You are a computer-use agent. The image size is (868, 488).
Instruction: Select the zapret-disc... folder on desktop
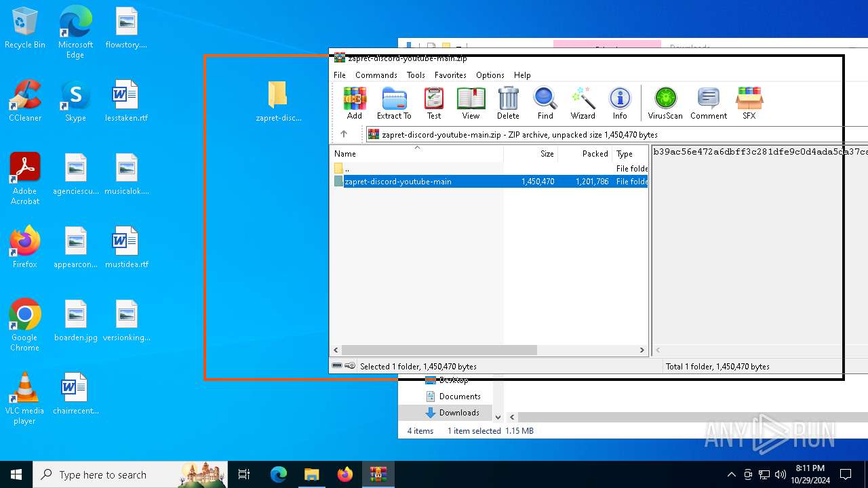[x=278, y=102]
